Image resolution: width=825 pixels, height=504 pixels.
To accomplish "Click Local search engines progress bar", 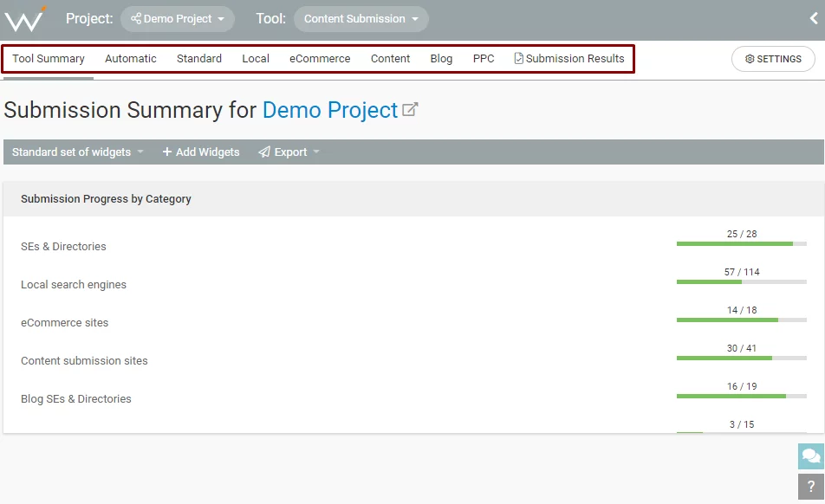I will pyautogui.click(x=741, y=282).
